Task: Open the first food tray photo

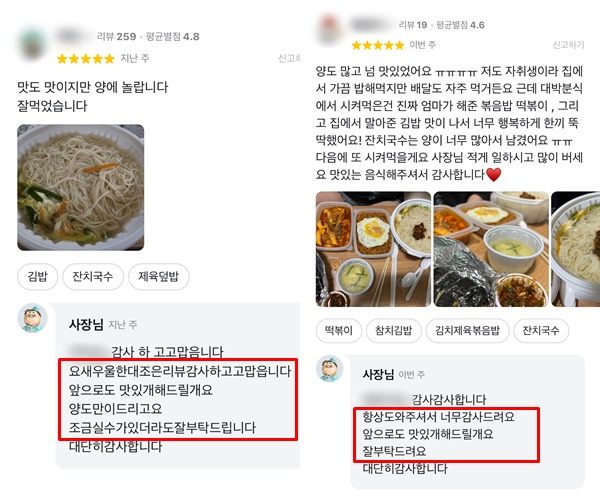Action: pyautogui.click(x=373, y=249)
